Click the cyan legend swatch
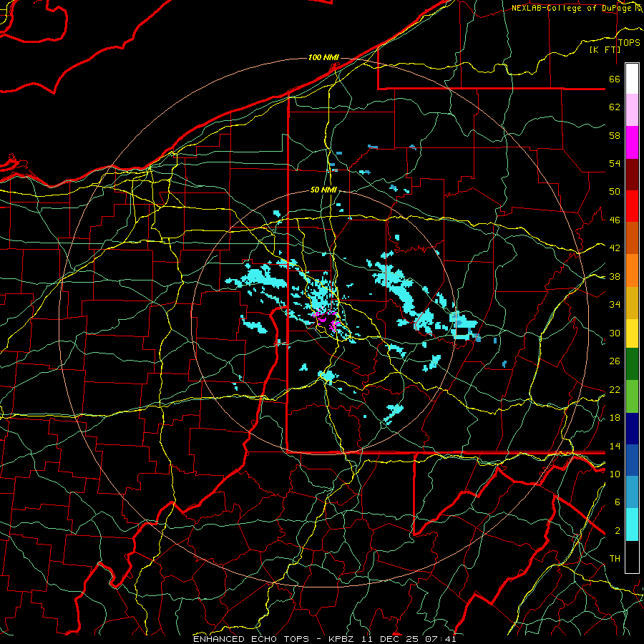 (x=632, y=525)
